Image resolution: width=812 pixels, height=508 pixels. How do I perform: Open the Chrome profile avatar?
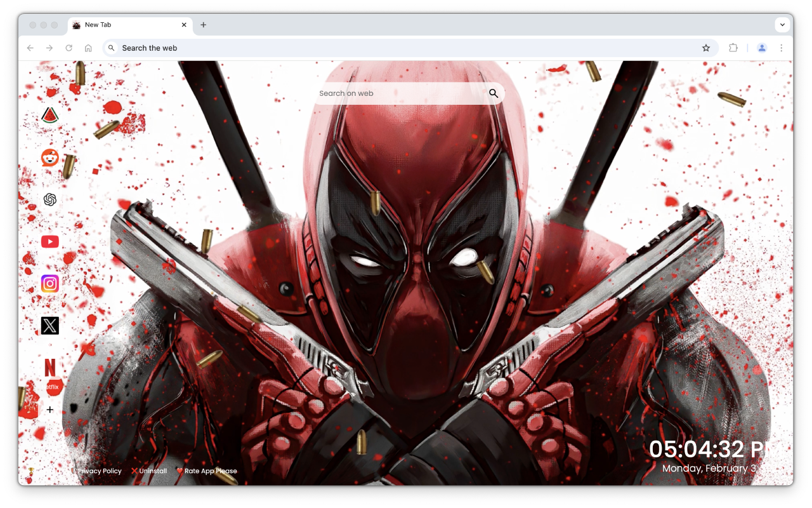pos(762,48)
